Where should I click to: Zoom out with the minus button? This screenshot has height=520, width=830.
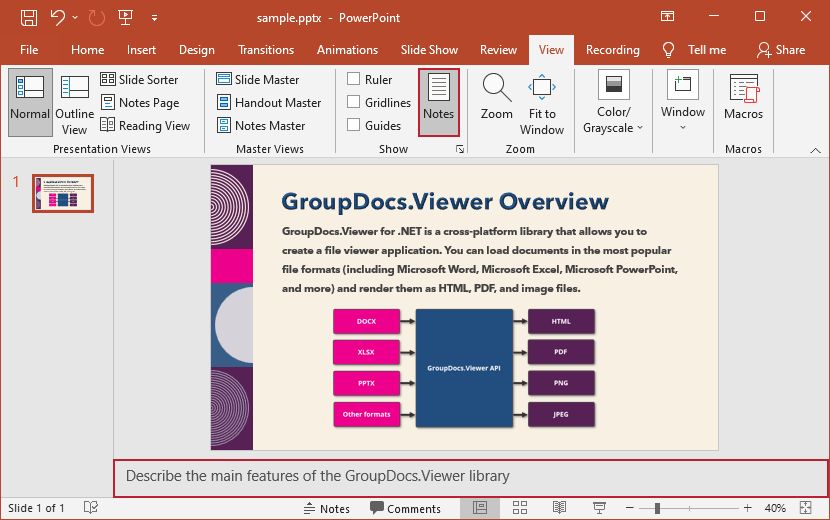click(629, 508)
